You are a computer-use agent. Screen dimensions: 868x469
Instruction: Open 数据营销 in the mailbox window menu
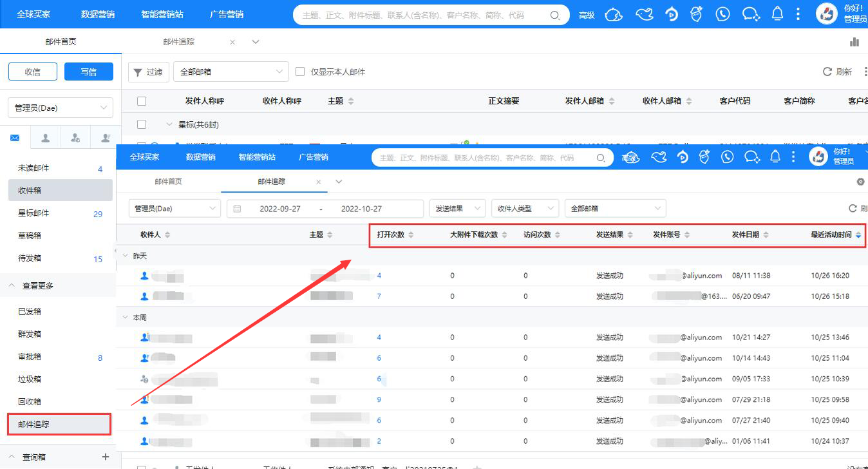(x=98, y=14)
